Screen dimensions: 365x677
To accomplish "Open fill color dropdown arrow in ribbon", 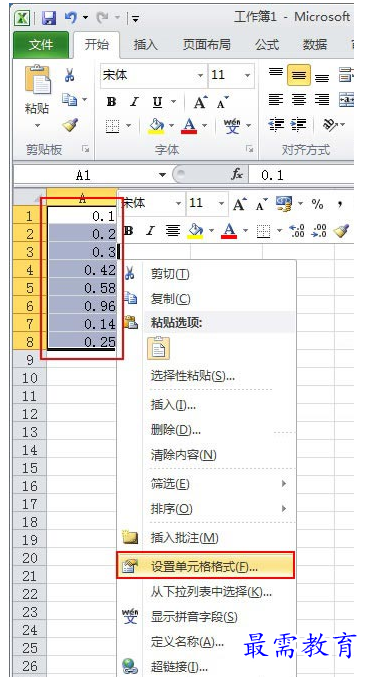I will (x=171, y=126).
